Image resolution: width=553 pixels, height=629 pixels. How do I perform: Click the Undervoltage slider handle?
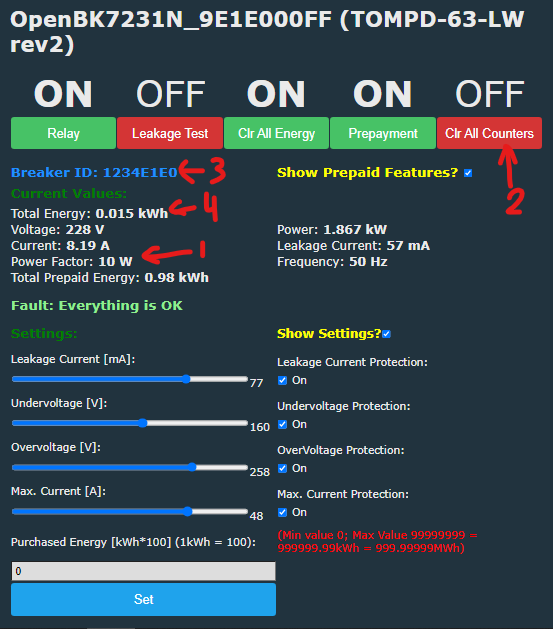[143, 423]
